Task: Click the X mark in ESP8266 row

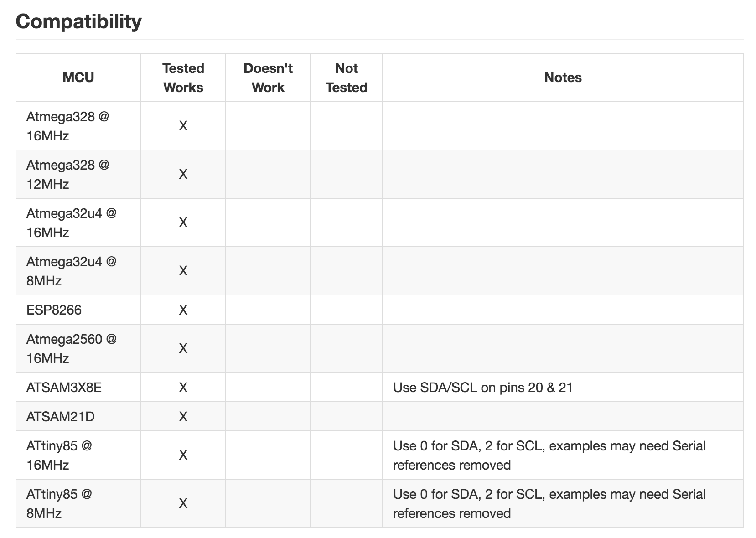Action: [x=183, y=310]
